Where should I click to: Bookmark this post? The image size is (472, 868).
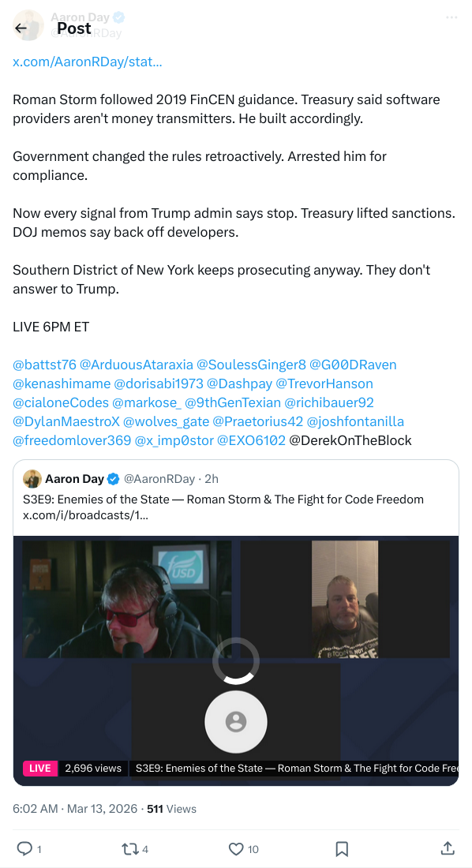(x=342, y=848)
